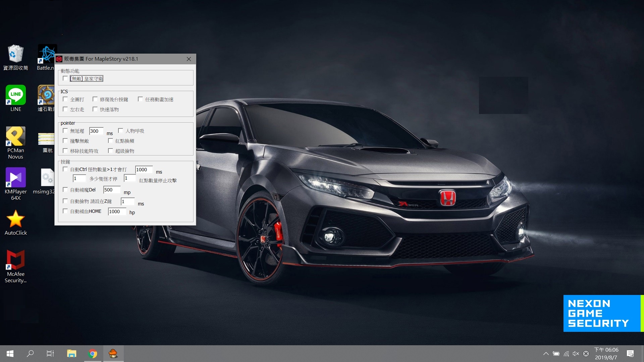Enable the 全圖打 checkbox
The height and width of the screenshot is (362, 644).
click(65, 99)
